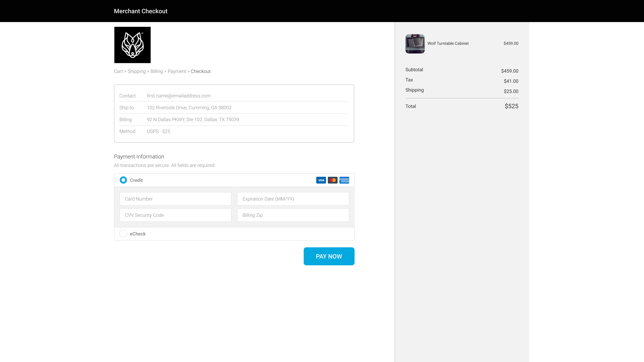Image resolution: width=644 pixels, height=362 pixels.
Task: Click the Wolf Turntable Cabinet item name
Action: pos(448,43)
